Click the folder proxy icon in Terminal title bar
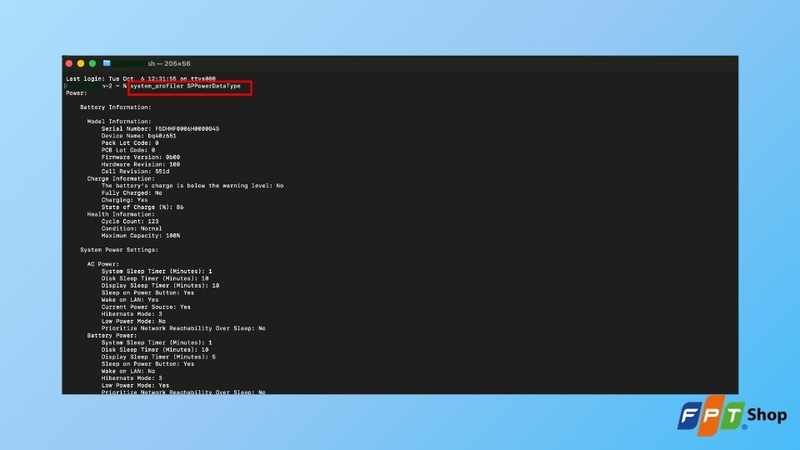 click(x=107, y=63)
